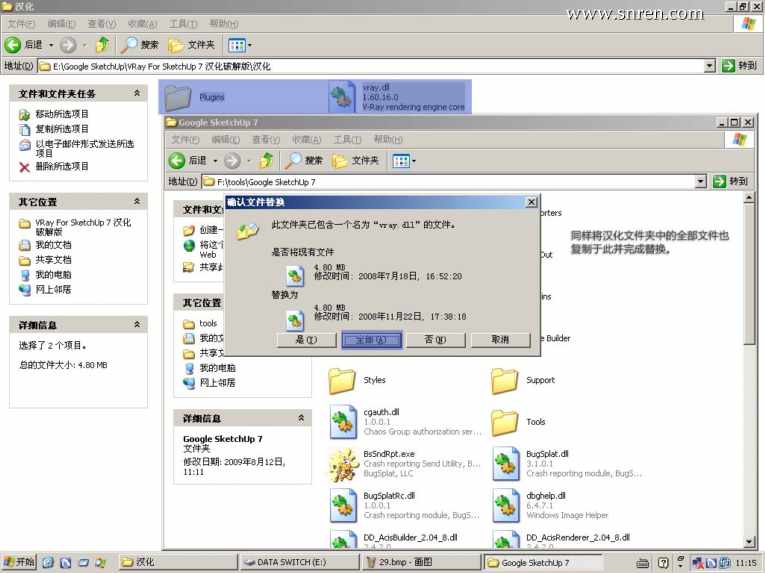The width and height of the screenshot is (765, 573).
Task: Click 否(N) button in replace dialog
Action: point(436,340)
